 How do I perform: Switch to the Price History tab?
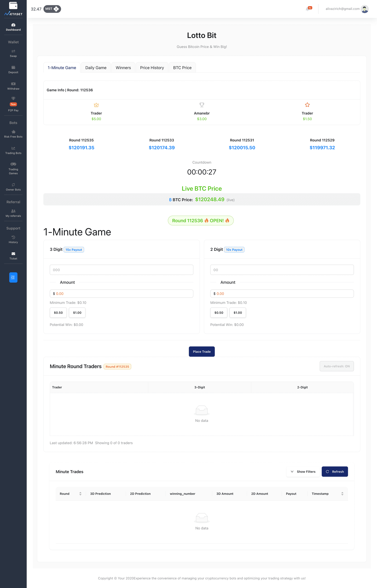pos(152,68)
